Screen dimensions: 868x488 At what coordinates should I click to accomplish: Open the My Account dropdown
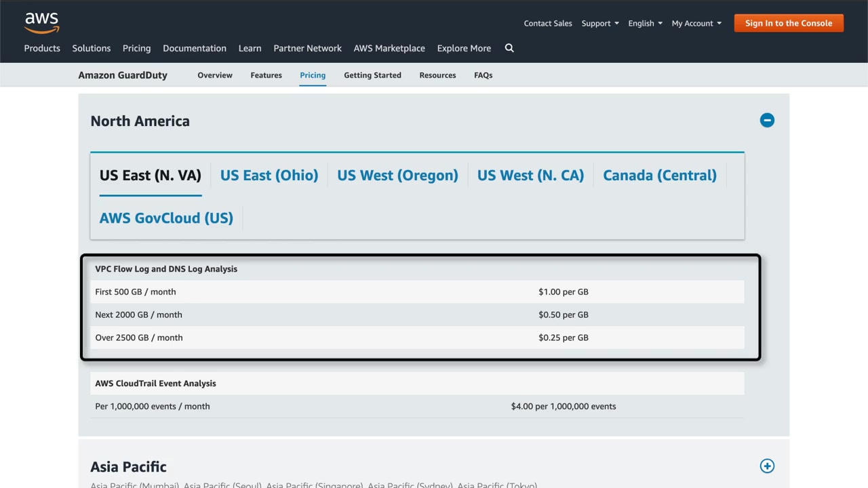coord(696,23)
